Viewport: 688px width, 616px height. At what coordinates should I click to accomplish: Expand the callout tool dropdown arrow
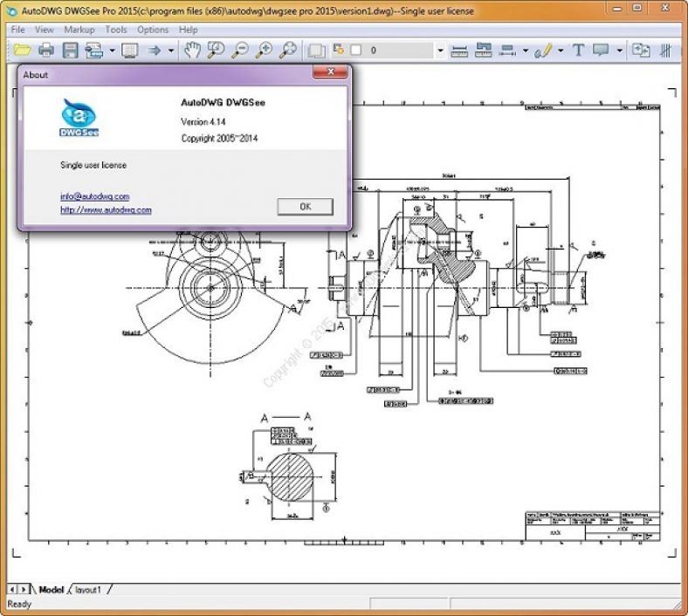(620, 51)
